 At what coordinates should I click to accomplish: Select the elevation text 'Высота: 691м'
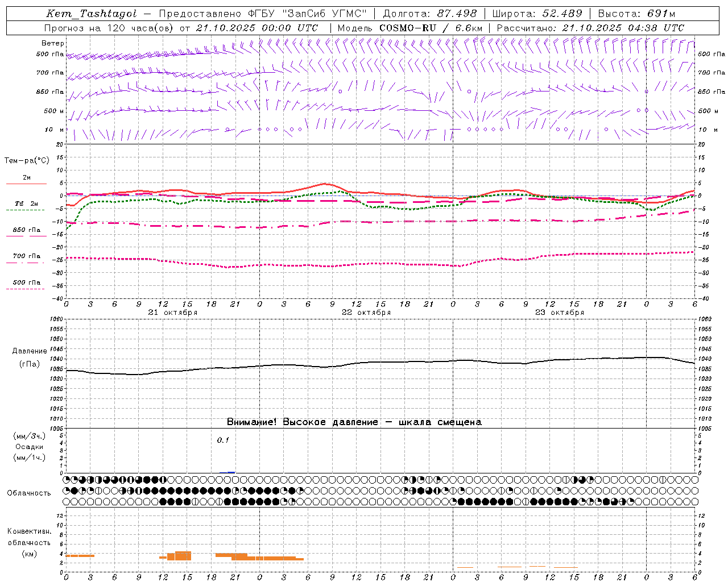(x=637, y=14)
